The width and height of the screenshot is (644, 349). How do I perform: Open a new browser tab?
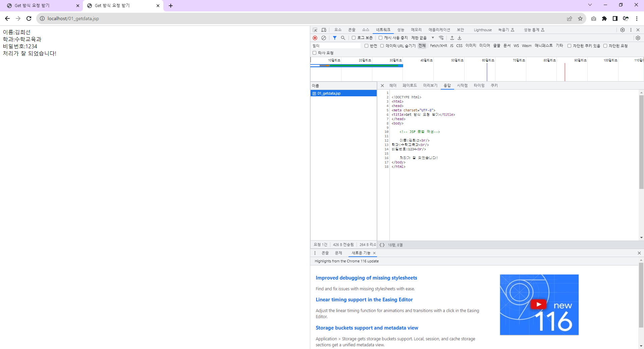[x=171, y=6]
